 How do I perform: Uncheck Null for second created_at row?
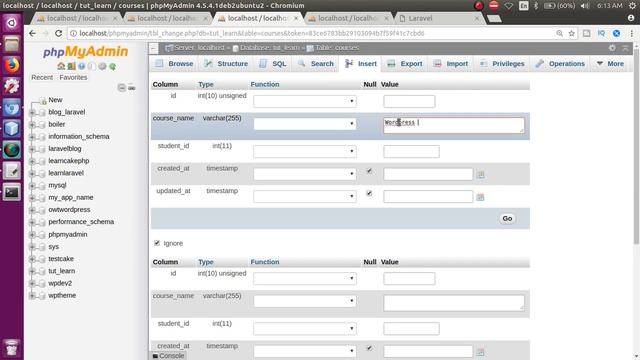tap(369, 348)
